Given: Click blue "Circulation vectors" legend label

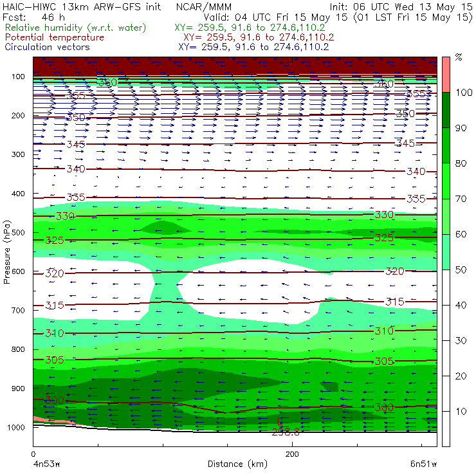Looking at the screenshot, I should tap(47, 47).
